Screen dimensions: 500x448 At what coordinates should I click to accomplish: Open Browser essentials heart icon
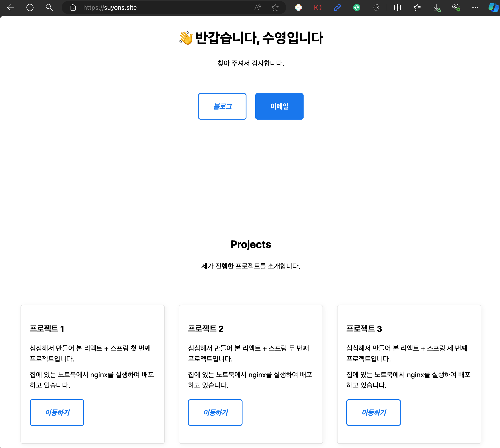click(x=456, y=7)
